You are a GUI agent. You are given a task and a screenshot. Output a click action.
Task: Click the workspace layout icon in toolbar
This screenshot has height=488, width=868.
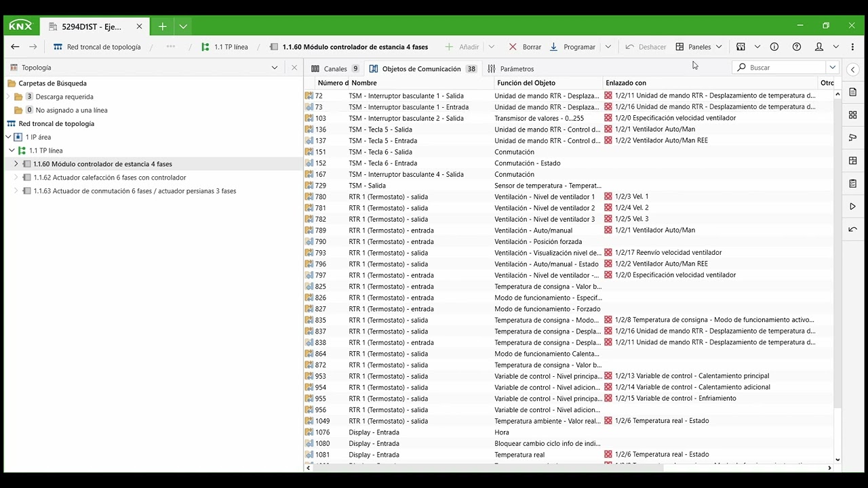pyautogui.click(x=741, y=47)
